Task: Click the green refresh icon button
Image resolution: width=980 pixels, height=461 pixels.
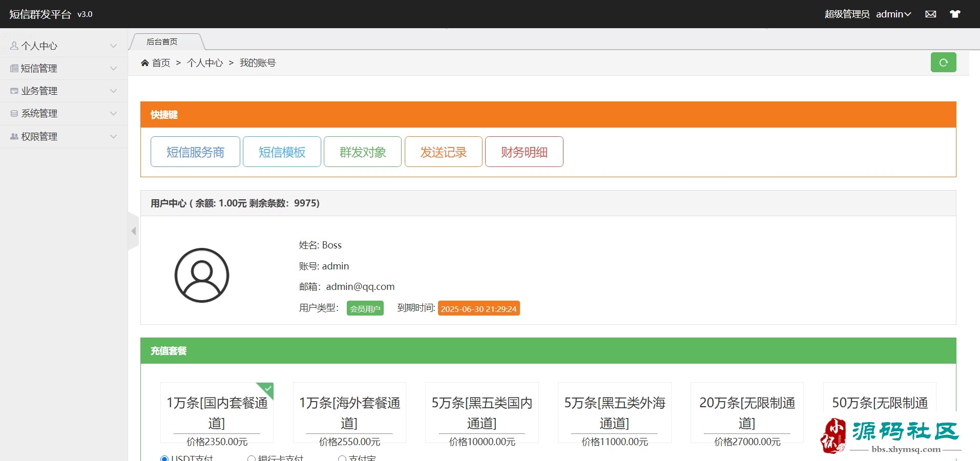Action: tap(943, 62)
